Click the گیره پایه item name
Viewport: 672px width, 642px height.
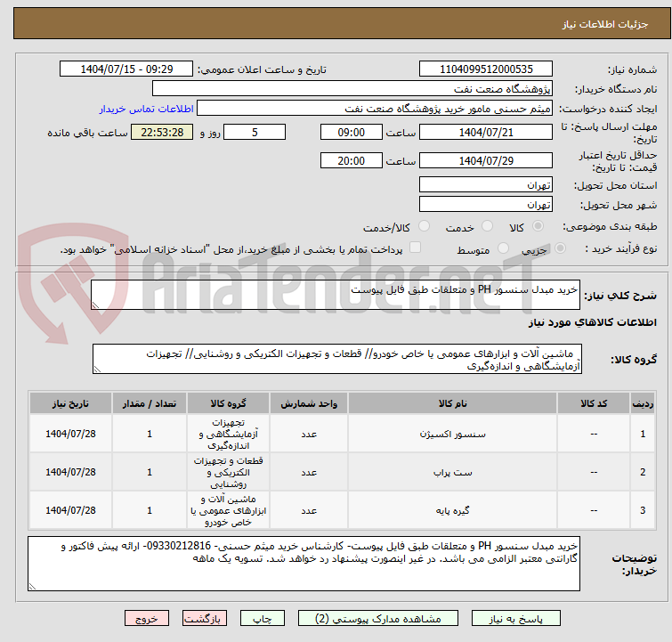coord(452,510)
